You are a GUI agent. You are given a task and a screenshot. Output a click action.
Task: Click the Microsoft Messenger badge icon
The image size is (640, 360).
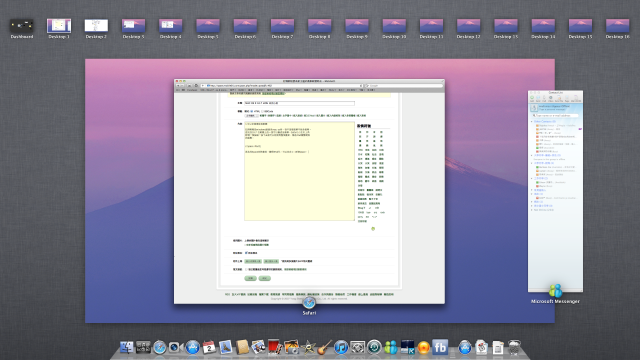click(555, 291)
